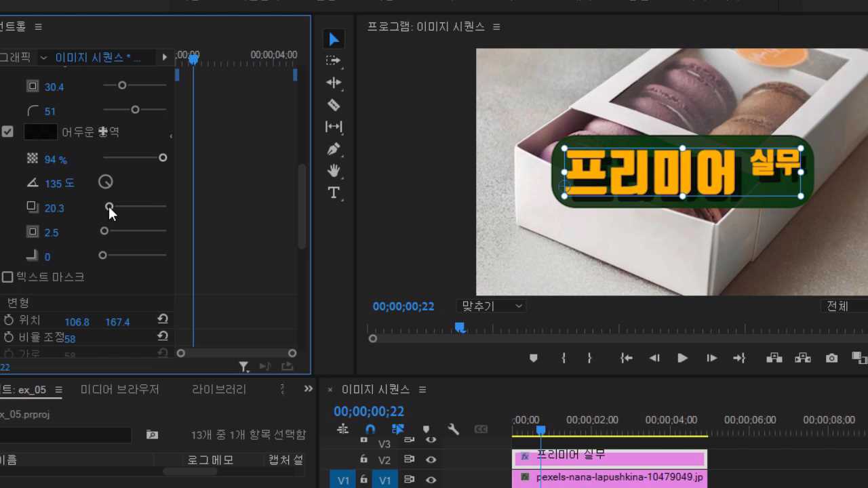The height and width of the screenshot is (488, 868).
Task: Select the Hand tool
Action: (334, 171)
